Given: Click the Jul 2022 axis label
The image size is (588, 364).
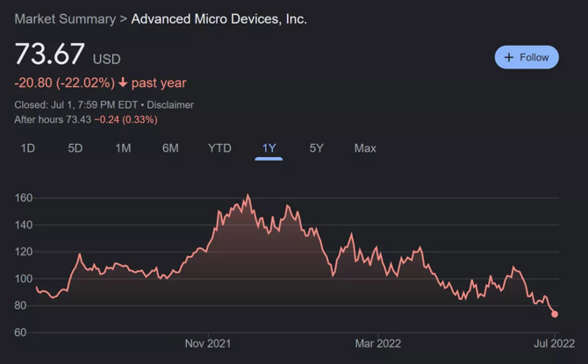Looking at the screenshot, I should pyautogui.click(x=553, y=344).
